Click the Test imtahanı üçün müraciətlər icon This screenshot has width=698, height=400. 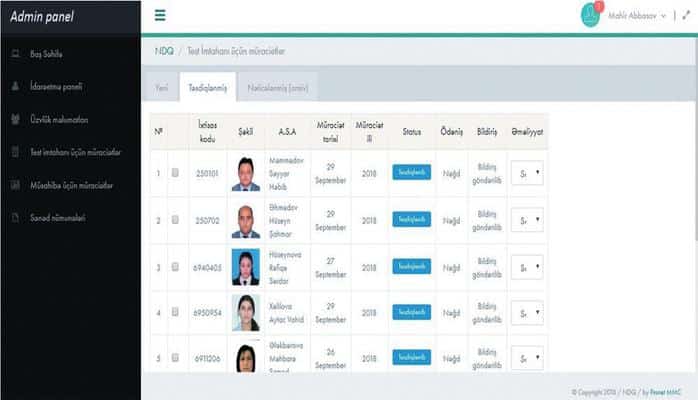click(x=15, y=152)
